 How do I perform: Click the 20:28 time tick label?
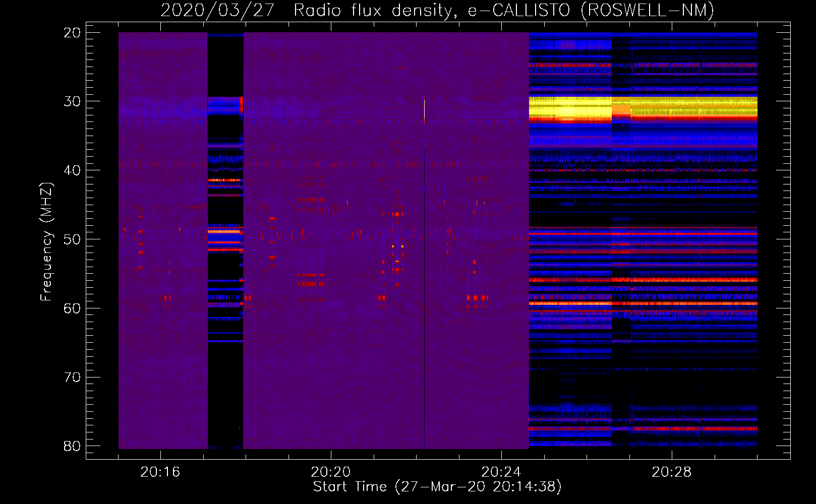tap(672, 472)
